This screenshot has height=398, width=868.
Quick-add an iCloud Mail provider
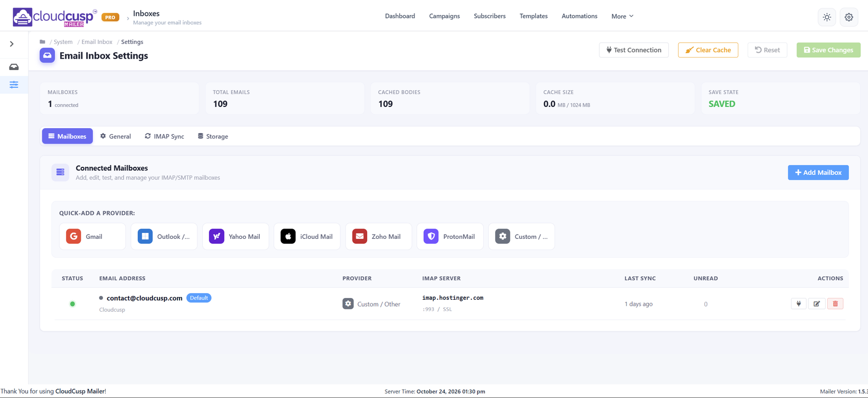(307, 237)
